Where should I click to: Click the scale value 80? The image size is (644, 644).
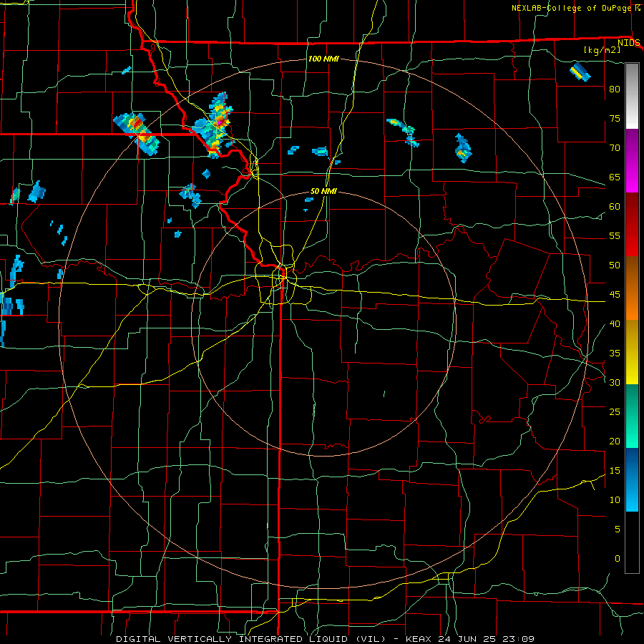tap(615, 89)
